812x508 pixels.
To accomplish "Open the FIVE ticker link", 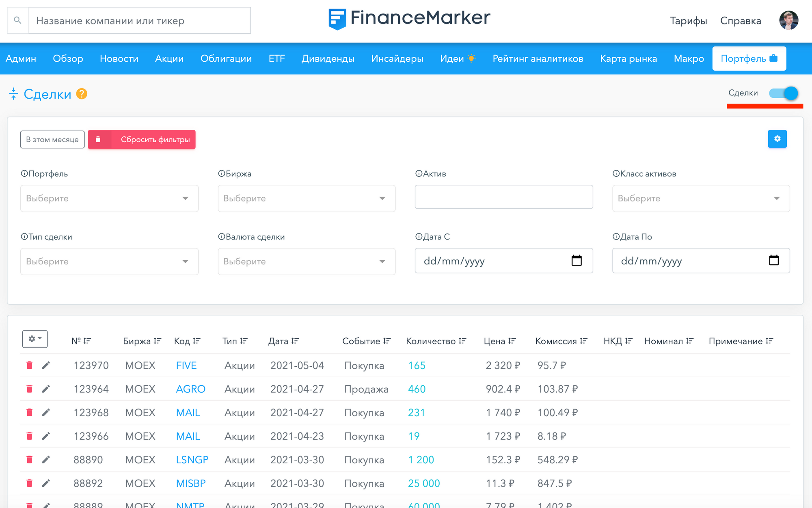I will 186,365.
